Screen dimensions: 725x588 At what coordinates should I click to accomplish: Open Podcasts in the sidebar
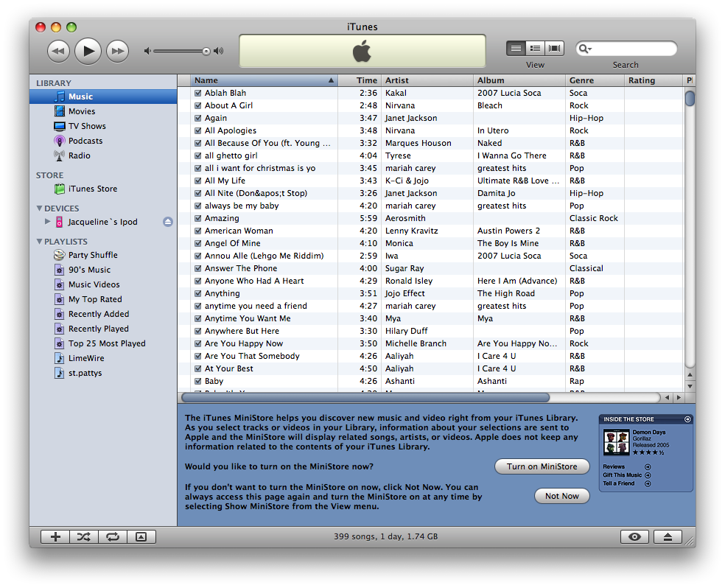click(85, 141)
